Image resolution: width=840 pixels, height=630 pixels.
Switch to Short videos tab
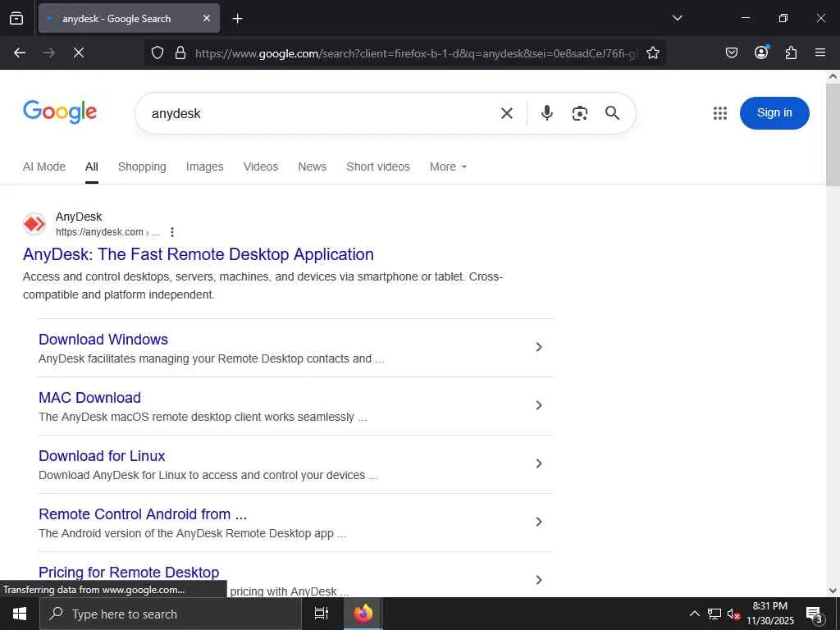pos(378,167)
